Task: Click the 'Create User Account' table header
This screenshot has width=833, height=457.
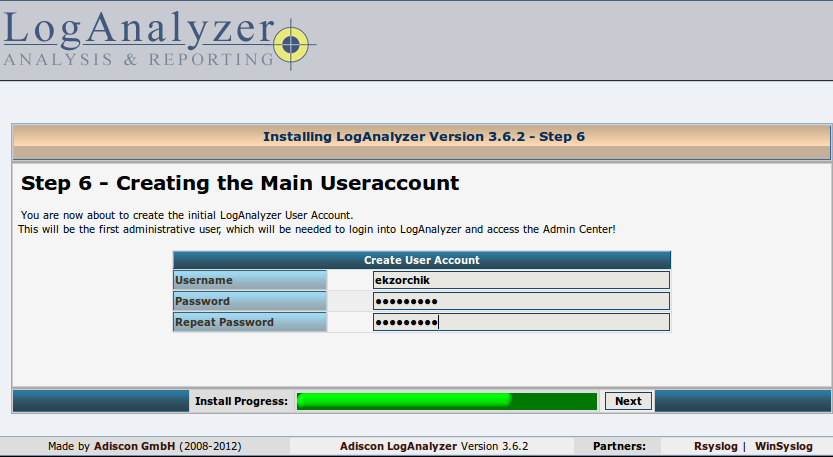Action: [x=422, y=260]
